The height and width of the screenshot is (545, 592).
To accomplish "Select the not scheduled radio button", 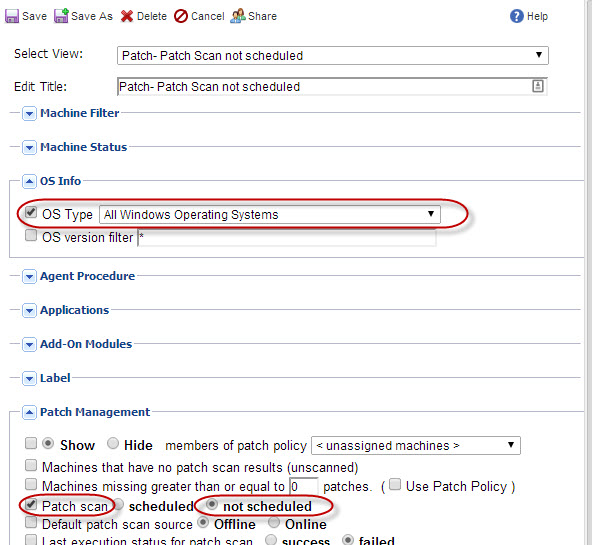I will coord(212,504).
